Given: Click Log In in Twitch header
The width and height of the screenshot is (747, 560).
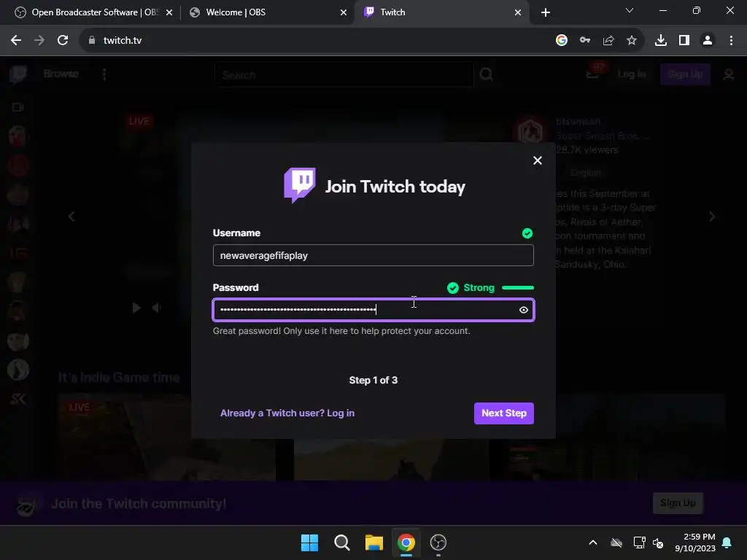Looking at the screenshot, I should pos(632,74).
